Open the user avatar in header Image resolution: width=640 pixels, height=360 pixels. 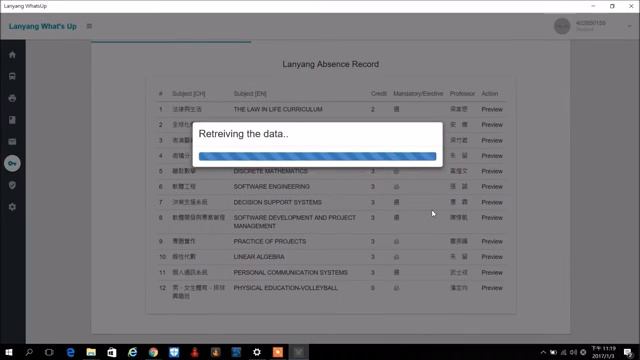point(562,26)
